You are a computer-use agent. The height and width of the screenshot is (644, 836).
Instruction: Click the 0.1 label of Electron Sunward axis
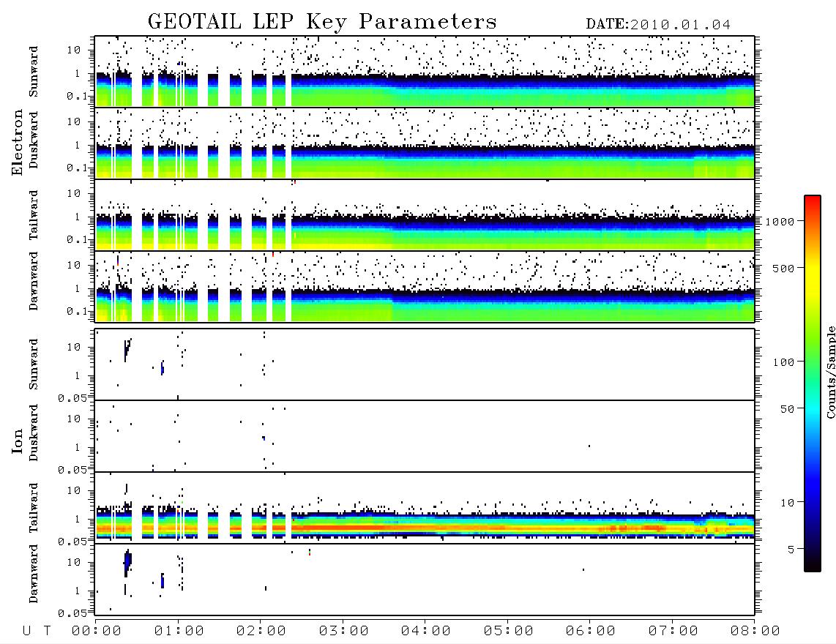pyautogui.click(x=77, y=96)
